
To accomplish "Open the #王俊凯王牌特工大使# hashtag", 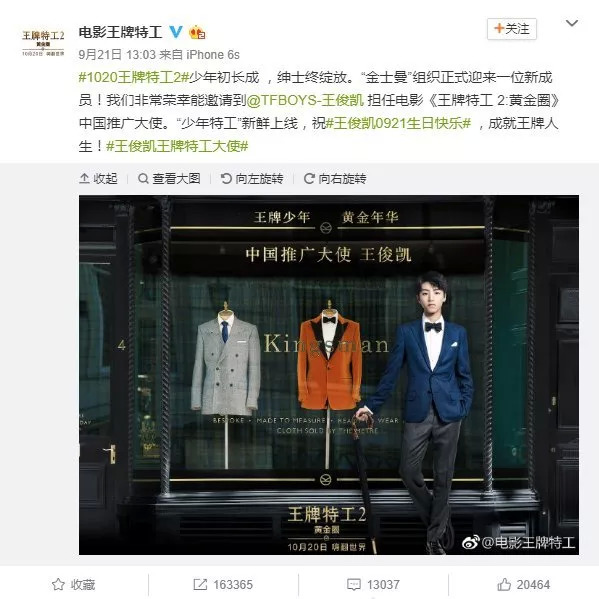I will point(177,146).
